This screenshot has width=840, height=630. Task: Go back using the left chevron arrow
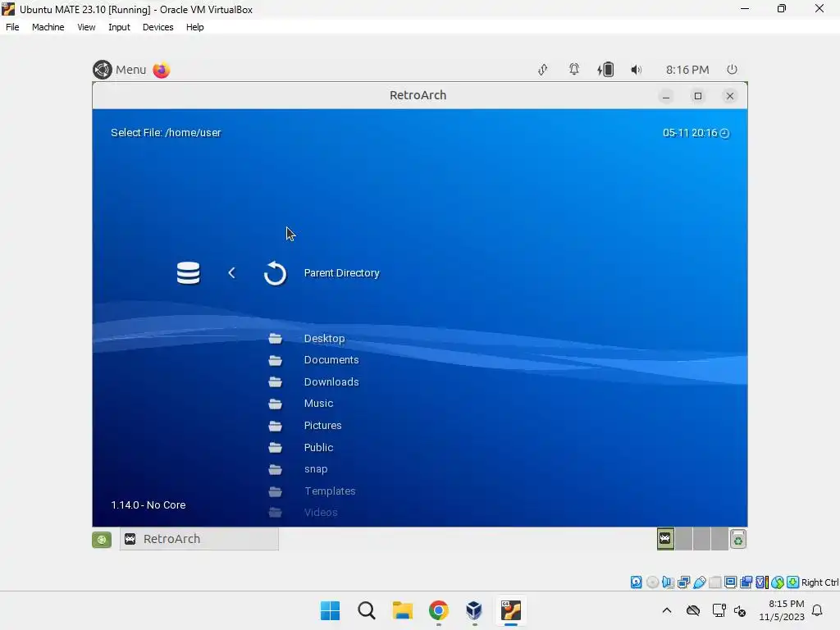[231, 272]
